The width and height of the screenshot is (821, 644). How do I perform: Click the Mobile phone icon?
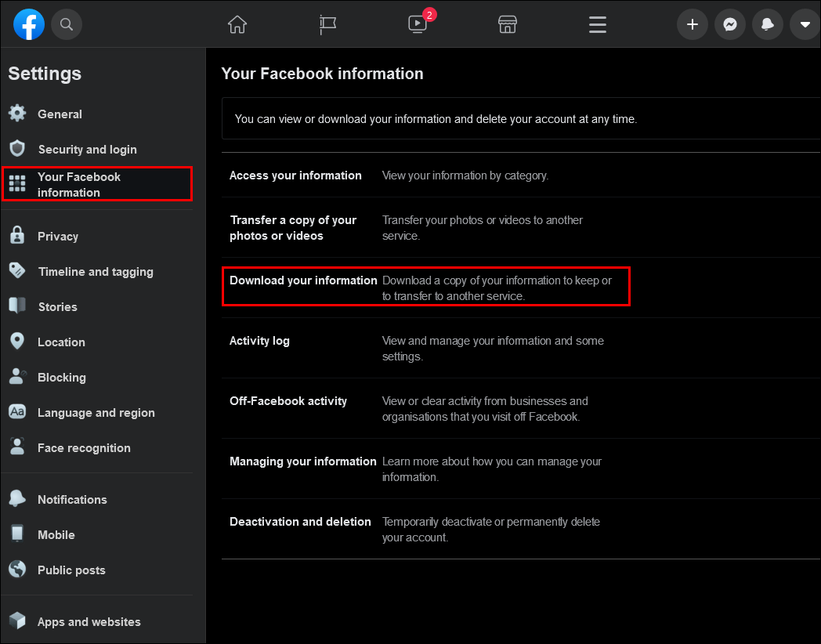pos(17,534)
